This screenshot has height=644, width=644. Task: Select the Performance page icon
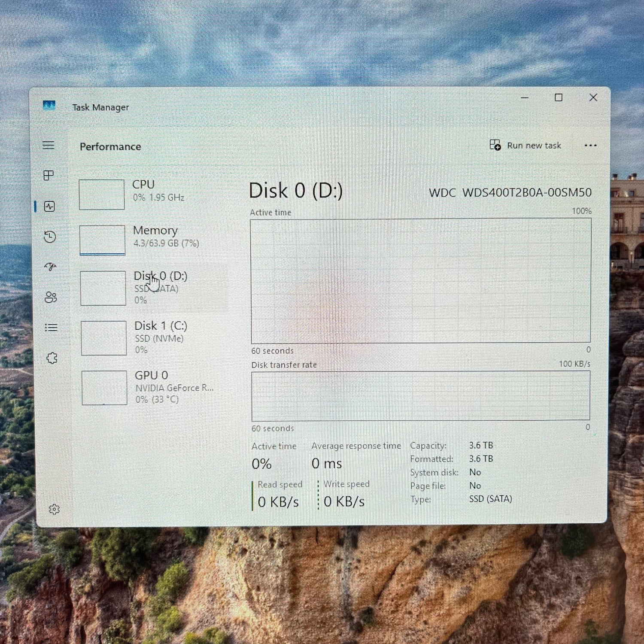50,207
